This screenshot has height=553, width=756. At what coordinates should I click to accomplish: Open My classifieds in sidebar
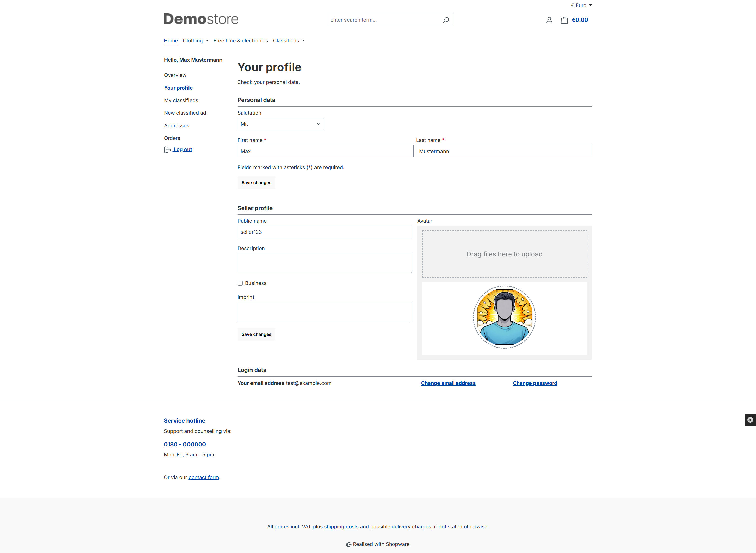[181, 100]
